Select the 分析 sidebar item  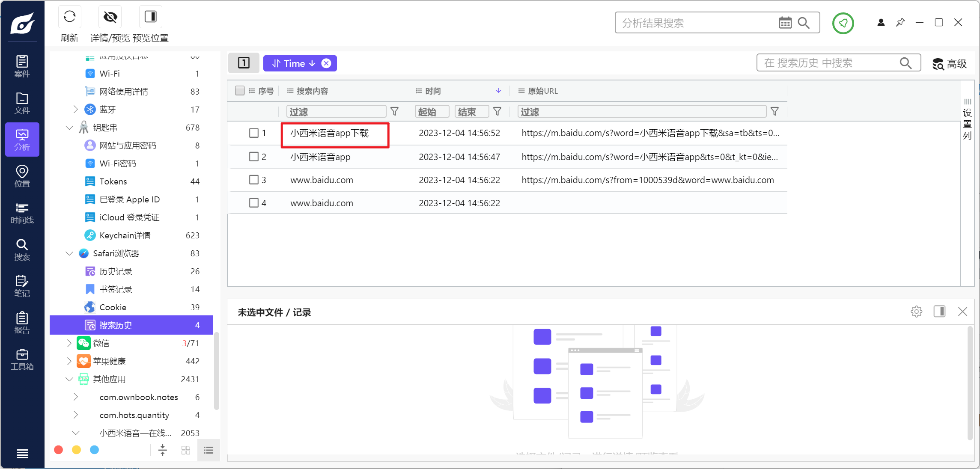coord(22,140)
